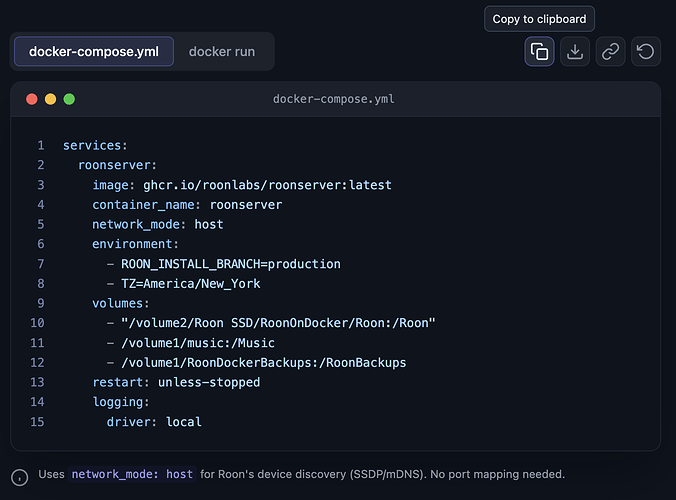Click the 'driver: local' line
Image resolution: width=676 pixels, height=500 pixels.
pos(154,422)
